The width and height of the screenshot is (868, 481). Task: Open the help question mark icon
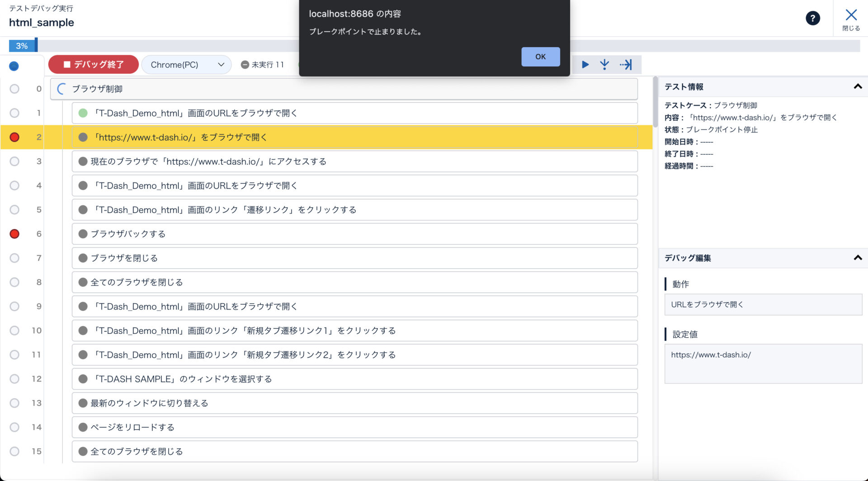pos(812,18)
